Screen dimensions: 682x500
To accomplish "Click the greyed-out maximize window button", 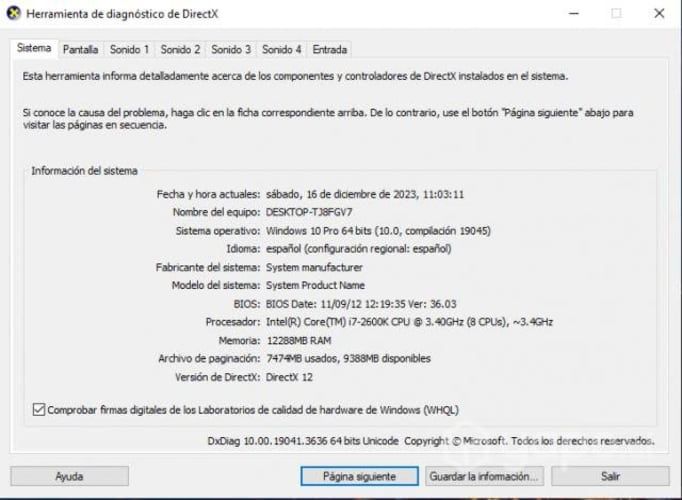I will (616, 13).
